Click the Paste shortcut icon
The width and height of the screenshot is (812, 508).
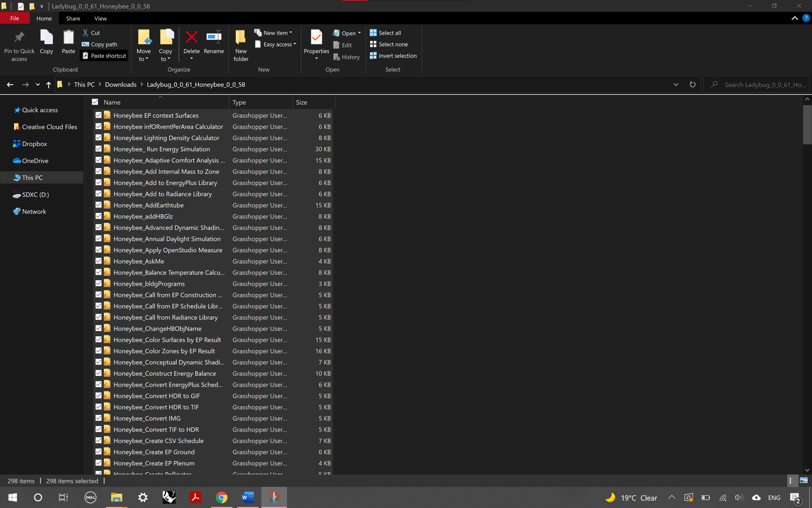104,56
